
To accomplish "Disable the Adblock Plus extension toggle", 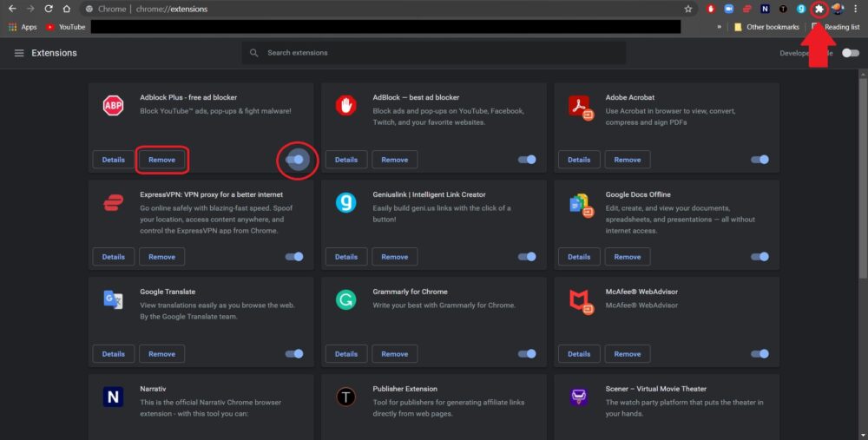I will tap(296, 160).
